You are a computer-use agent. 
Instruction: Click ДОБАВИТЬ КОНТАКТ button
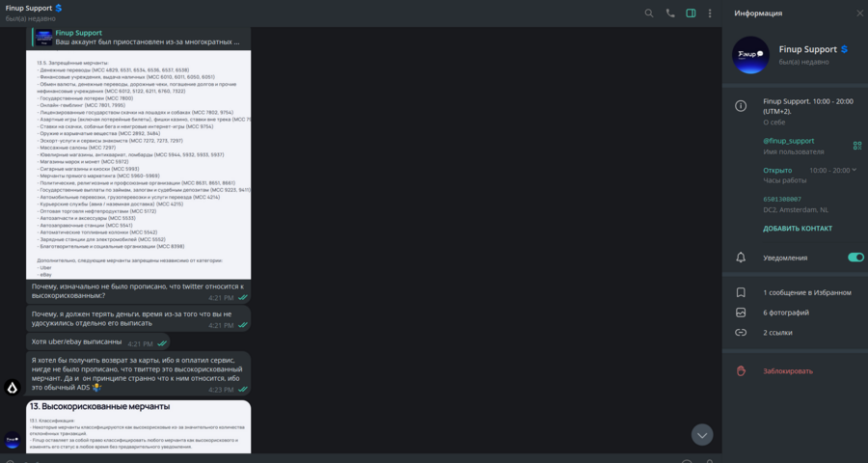798,229
